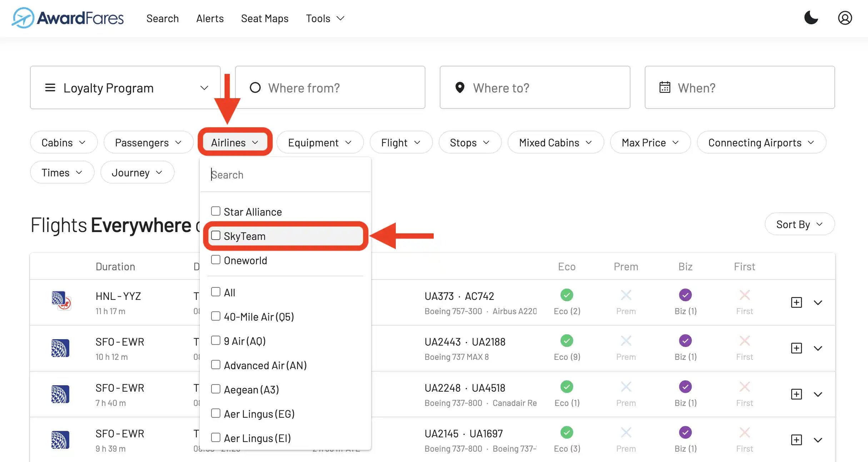The image size is (868, 462).
Task: Click the unavailable Prem X icon for UA373
Action: coord(626,295)
